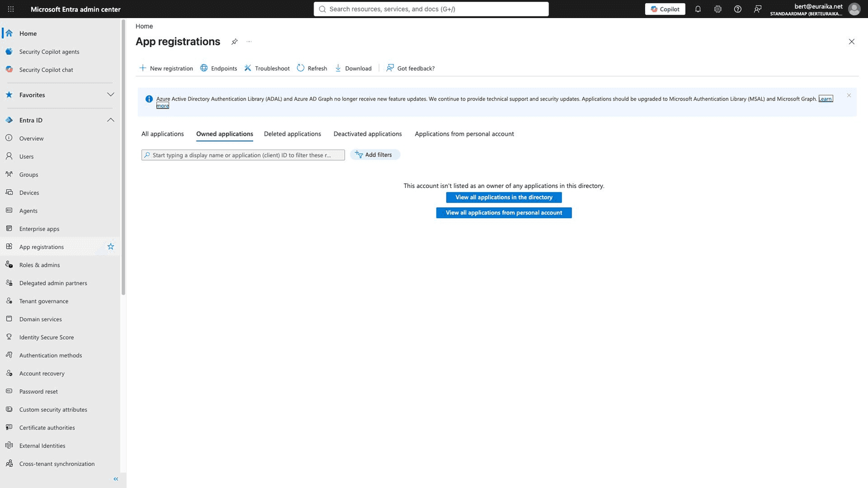
Task: Open Authentication methods
Action: (60, 355)
